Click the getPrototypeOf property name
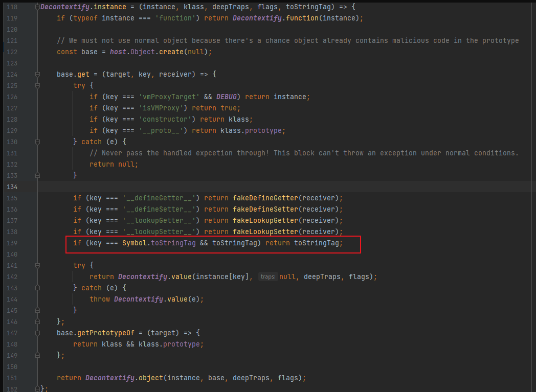 [x=106, y=333]
